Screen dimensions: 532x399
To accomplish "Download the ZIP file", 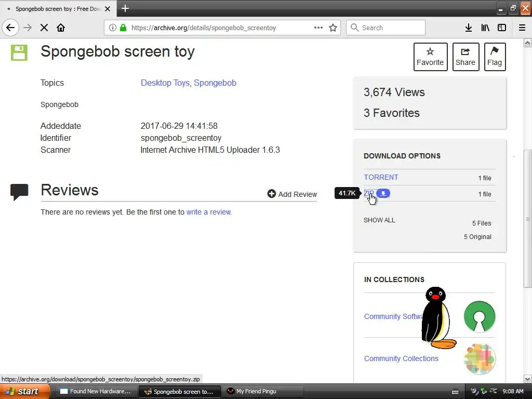I will [x=368, y=193].
